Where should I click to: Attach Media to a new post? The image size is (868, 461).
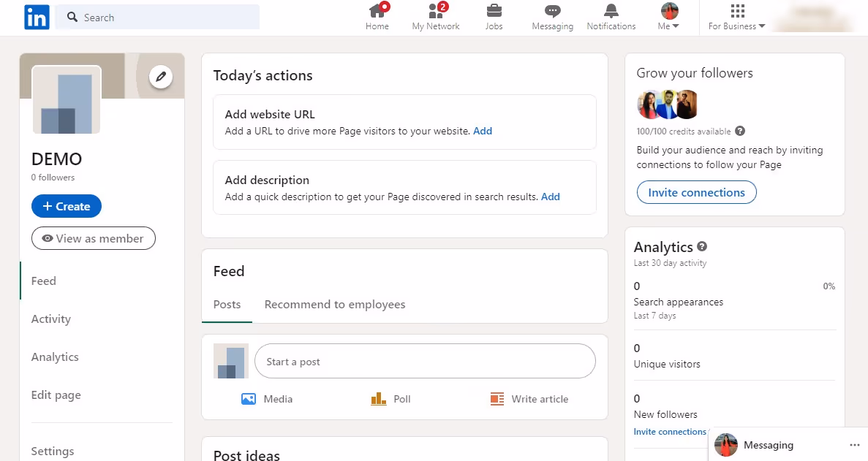click(x=267, y=399)
